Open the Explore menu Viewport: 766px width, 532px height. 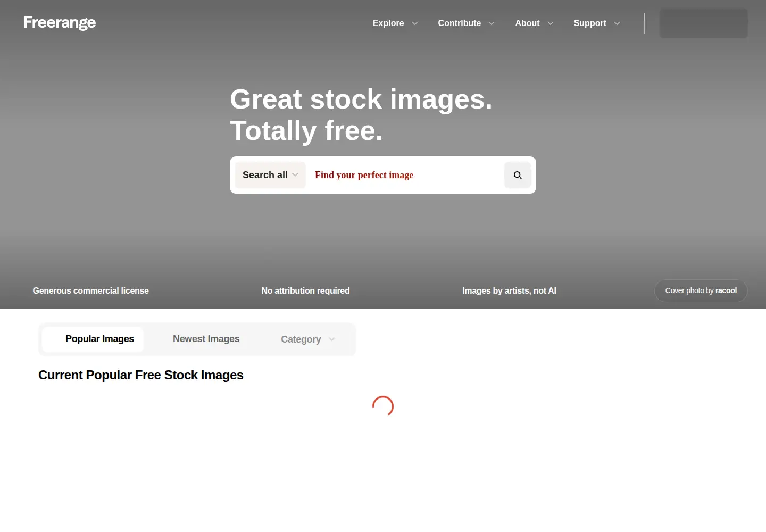tap(395, 23)
